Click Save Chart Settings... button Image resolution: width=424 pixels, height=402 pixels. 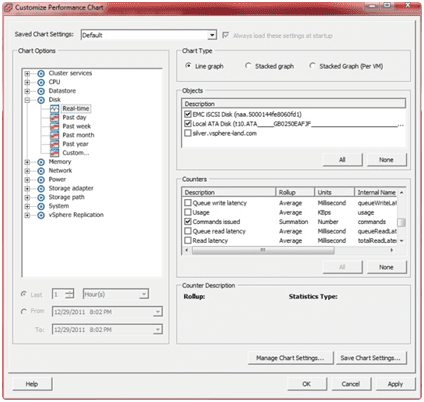coord(371,358)
